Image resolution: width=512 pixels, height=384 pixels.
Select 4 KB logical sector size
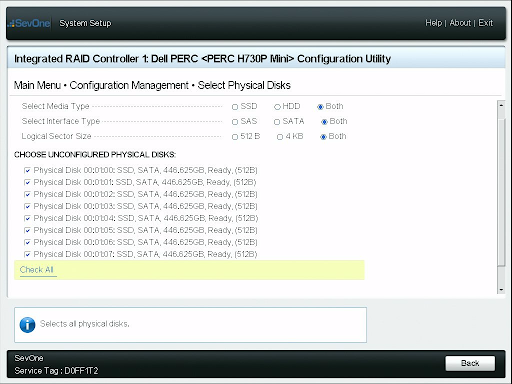click(x=280, y=137)
